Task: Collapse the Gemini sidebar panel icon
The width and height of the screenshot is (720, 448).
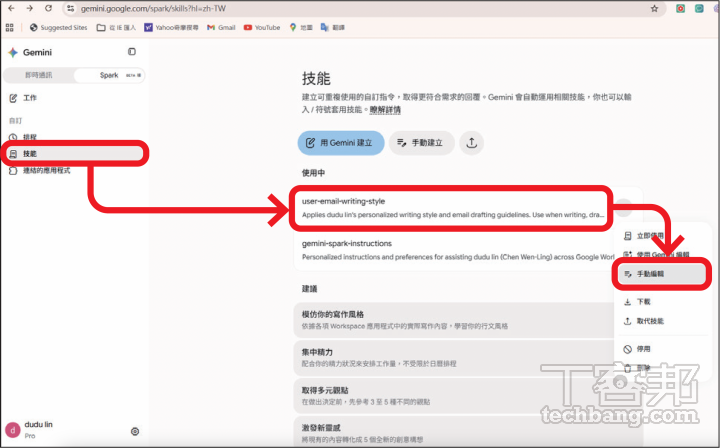Action: coord(132,52)
